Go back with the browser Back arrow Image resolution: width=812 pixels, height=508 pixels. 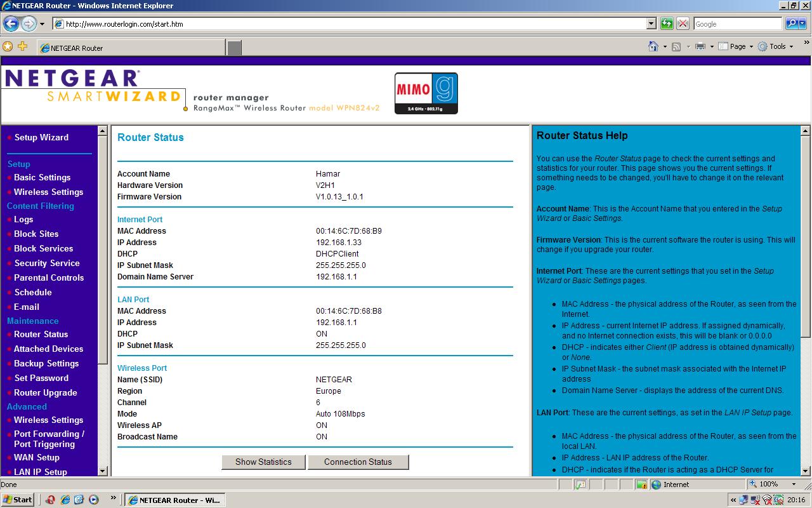(11, 24)
